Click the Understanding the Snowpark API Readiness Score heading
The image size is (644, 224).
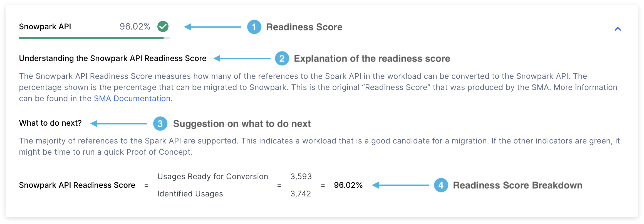tap(112, 58)
